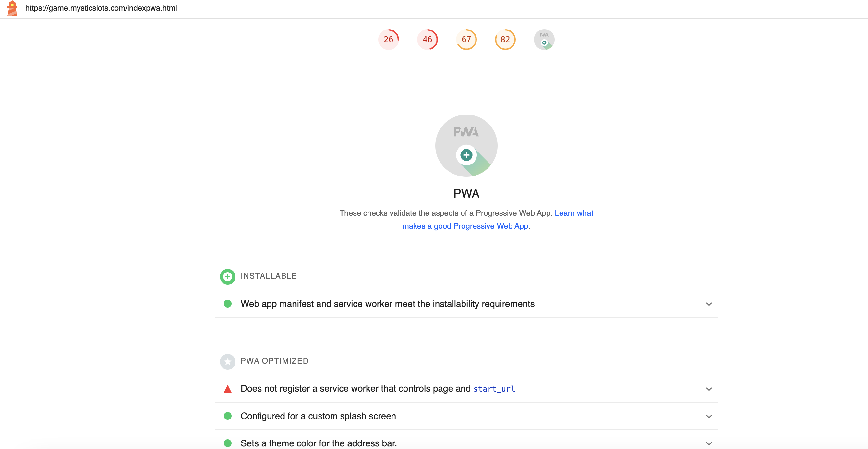Select the large PWA badge above the heading

[x=466, y=146]
